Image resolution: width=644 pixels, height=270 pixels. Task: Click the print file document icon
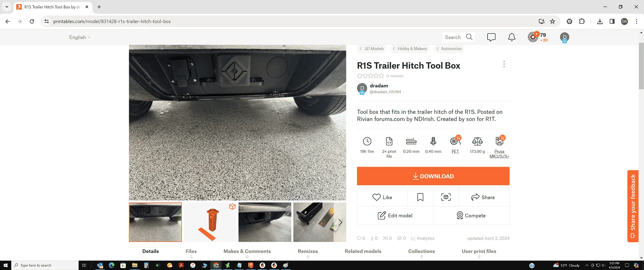[389, 141]
